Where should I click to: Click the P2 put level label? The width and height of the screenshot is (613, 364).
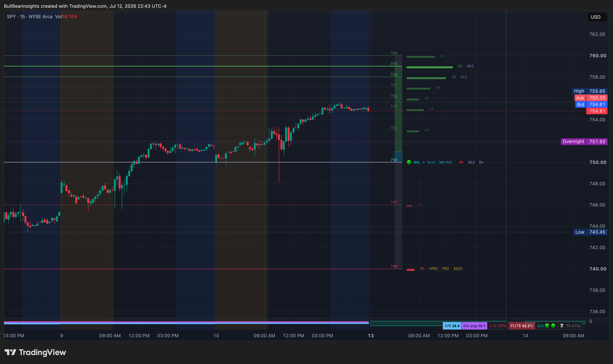click(x=422, y=269)
